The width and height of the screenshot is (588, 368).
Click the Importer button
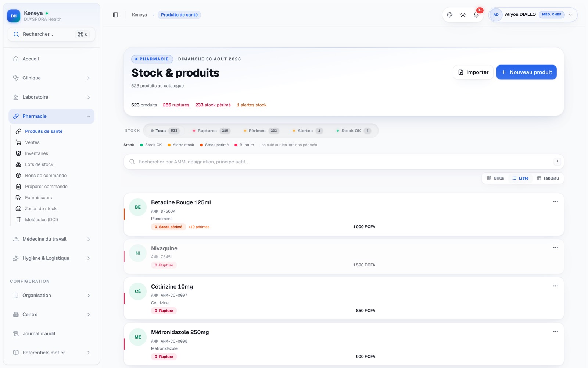473,72
